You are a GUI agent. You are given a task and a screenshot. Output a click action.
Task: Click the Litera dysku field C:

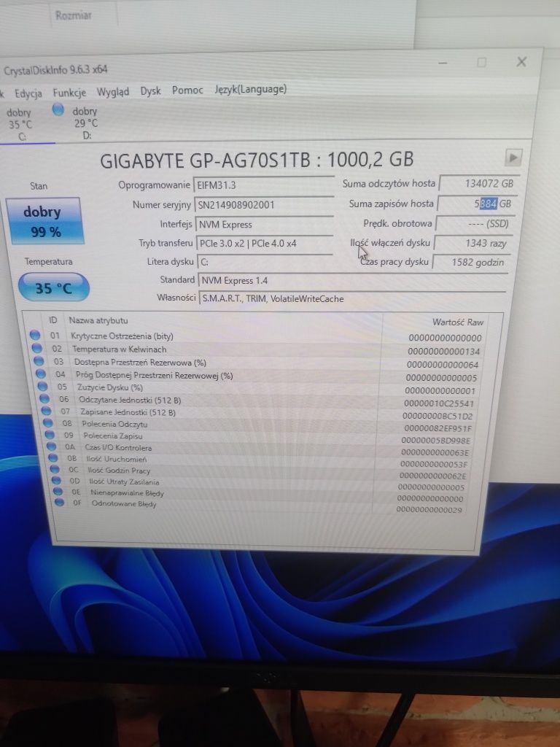click(264, 262)
